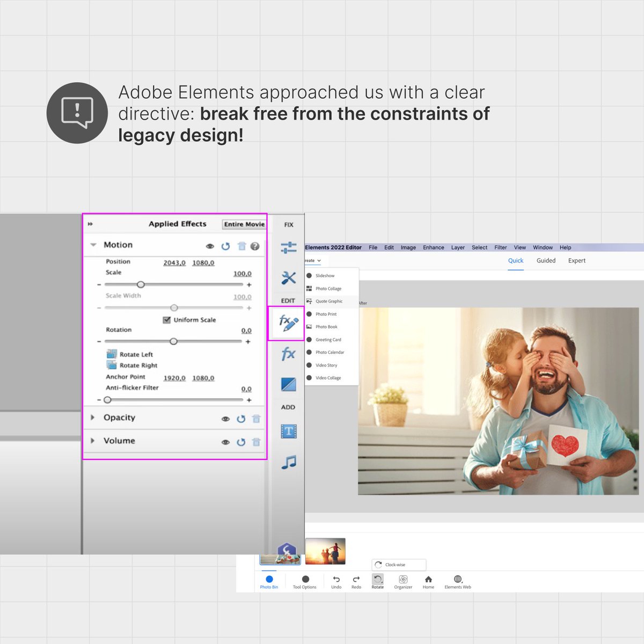The image size is (644, 644).
Task: Click the Scale slider handle
Action: pos(141,284)
